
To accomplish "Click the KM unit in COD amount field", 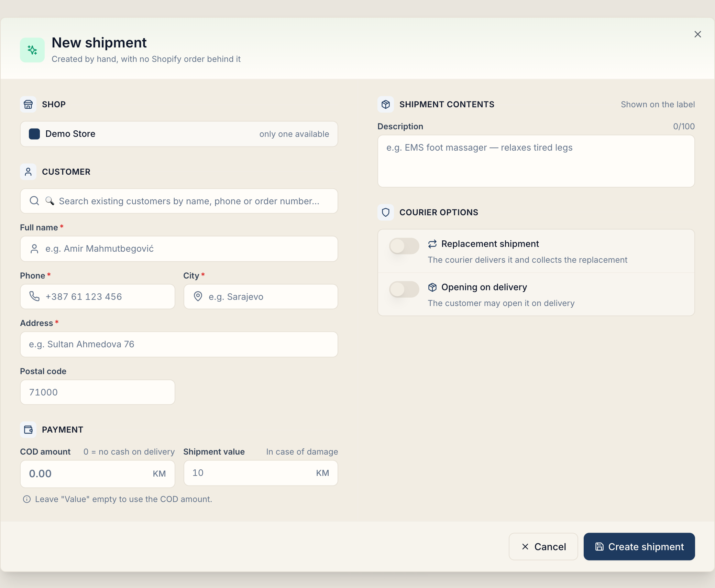I will (159, 474).
